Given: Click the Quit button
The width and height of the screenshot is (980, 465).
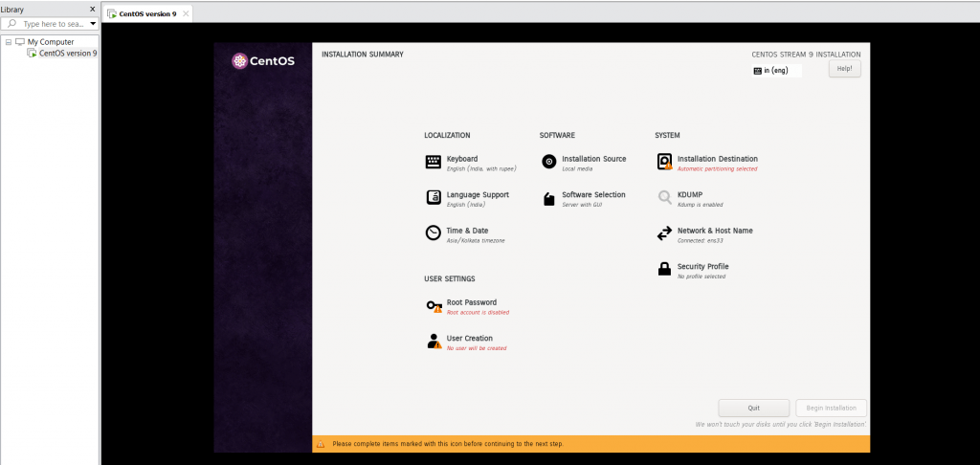Looking at the screenshot, I should (754, 409).
